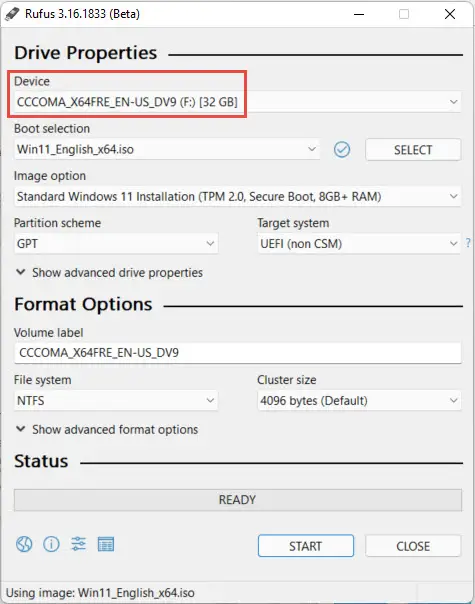Click the CLOSE button
Image resolution: width=475 pixels, height=604 pixels.
click(x=413, y=546)
